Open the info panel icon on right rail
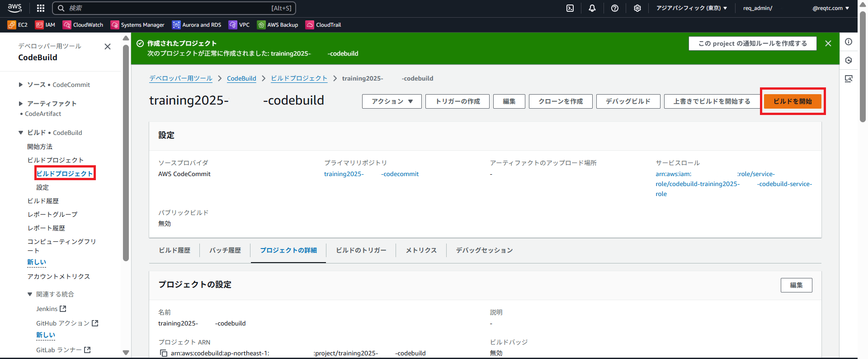 click(849, 42)
